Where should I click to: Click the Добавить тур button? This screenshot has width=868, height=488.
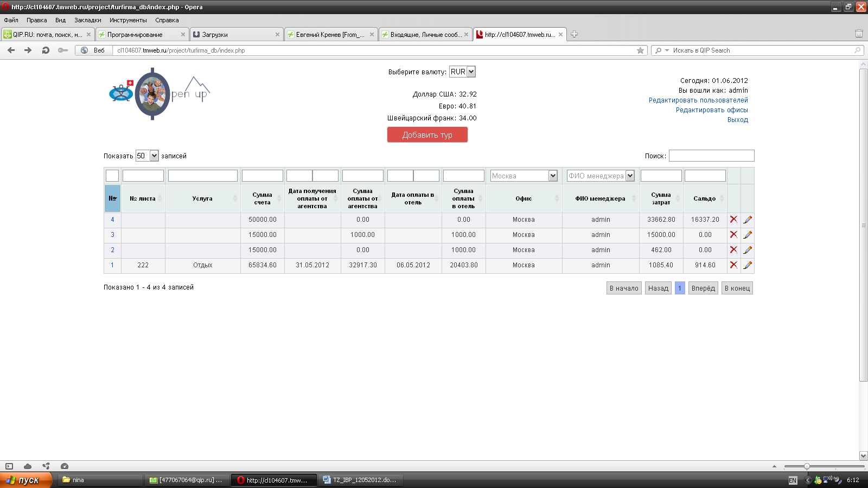coord(427,135)
